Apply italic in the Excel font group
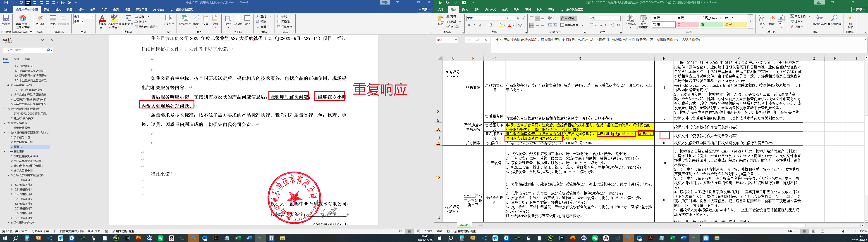This screenshot has width=868, height=242. (474, 25)
